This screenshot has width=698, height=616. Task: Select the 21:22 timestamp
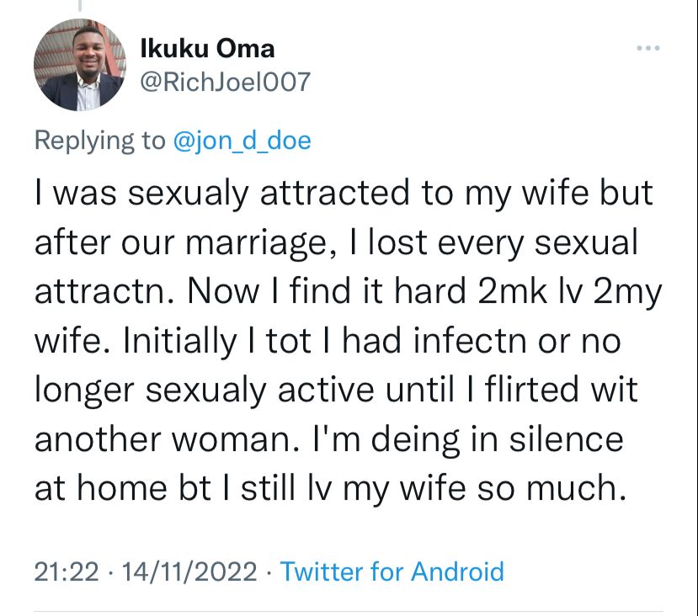[x=67, y=571]
